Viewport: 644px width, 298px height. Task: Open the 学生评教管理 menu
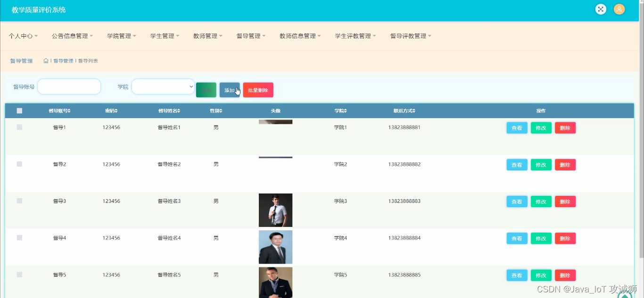355,36
